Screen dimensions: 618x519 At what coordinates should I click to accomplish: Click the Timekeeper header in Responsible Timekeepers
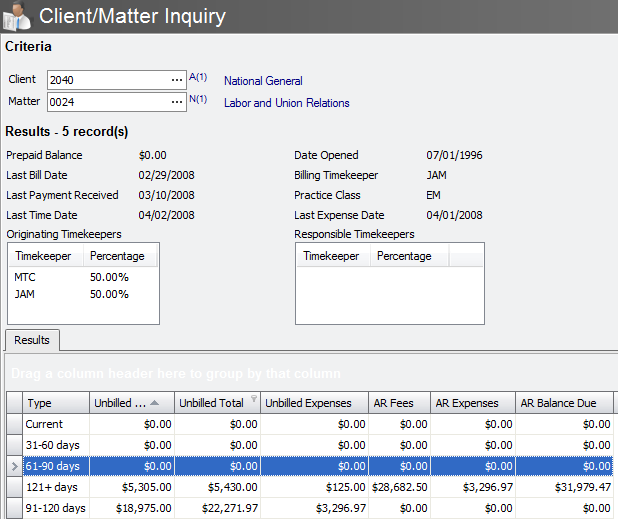click(x=331, y=256)
